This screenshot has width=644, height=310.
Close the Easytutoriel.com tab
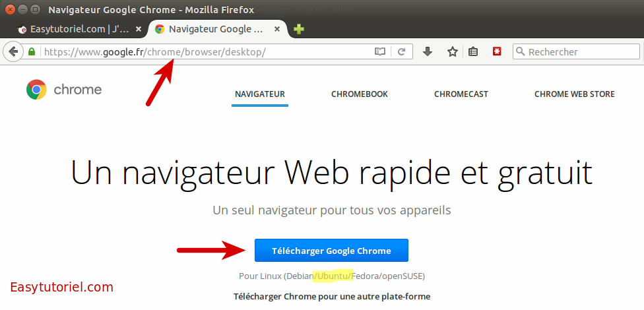[139, 29]
